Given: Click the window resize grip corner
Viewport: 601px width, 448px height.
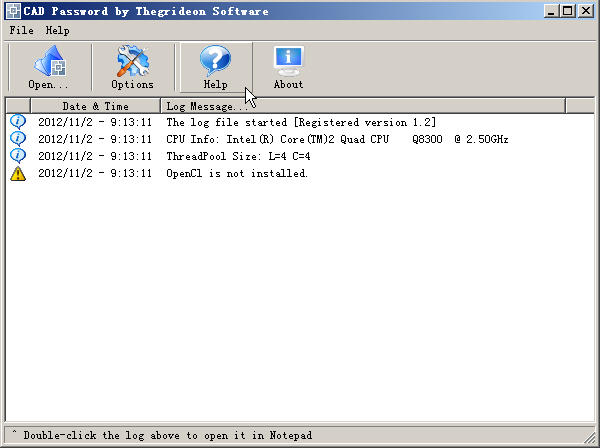Looking at the screenshot, I should [590, 437].
